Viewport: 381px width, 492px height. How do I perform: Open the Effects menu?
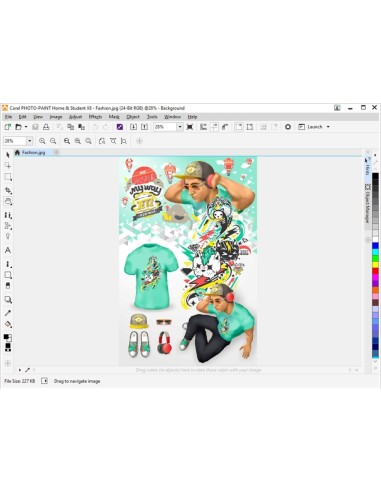coord(95,117)
